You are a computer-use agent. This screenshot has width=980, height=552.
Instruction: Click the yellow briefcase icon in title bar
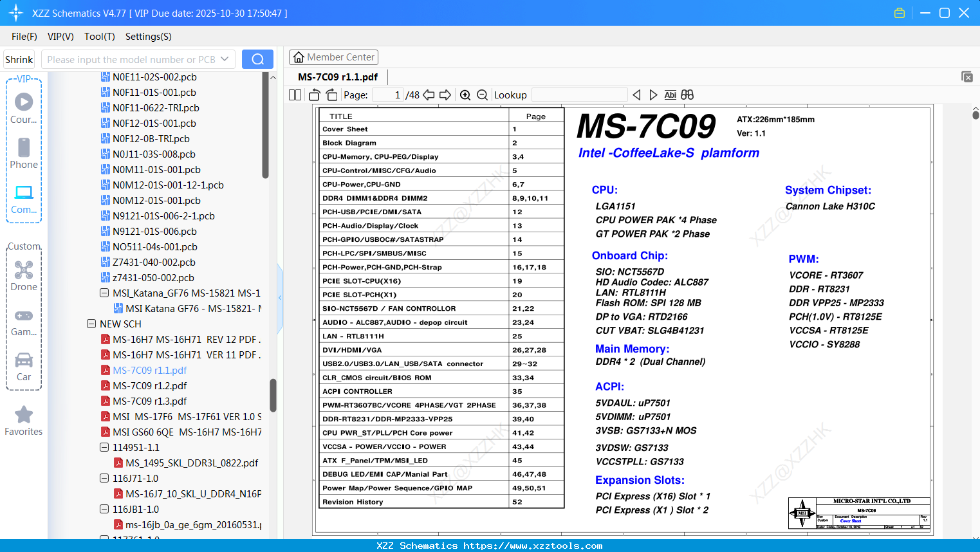pyautogui.click(x=900, y=13)
